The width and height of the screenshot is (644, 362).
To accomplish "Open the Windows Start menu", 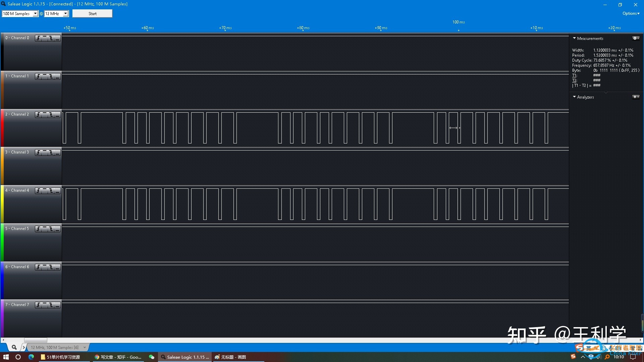I will [x=6, y=357].
